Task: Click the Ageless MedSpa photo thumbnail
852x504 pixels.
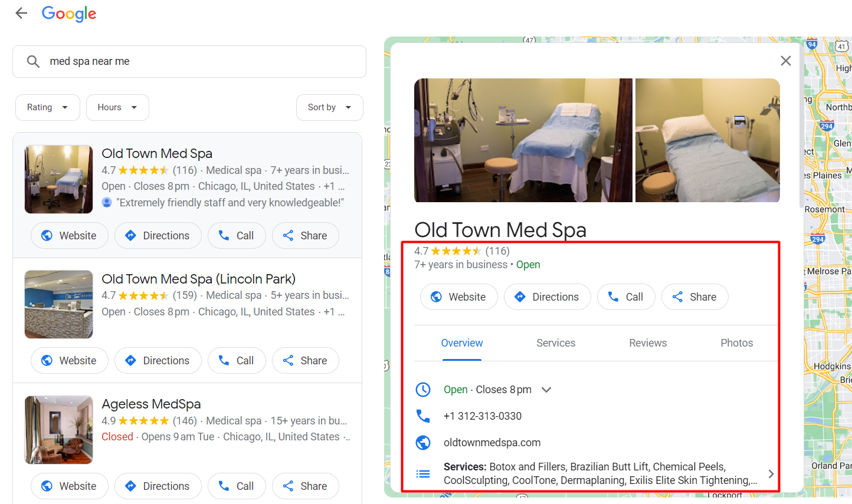Action: (58, 430)
